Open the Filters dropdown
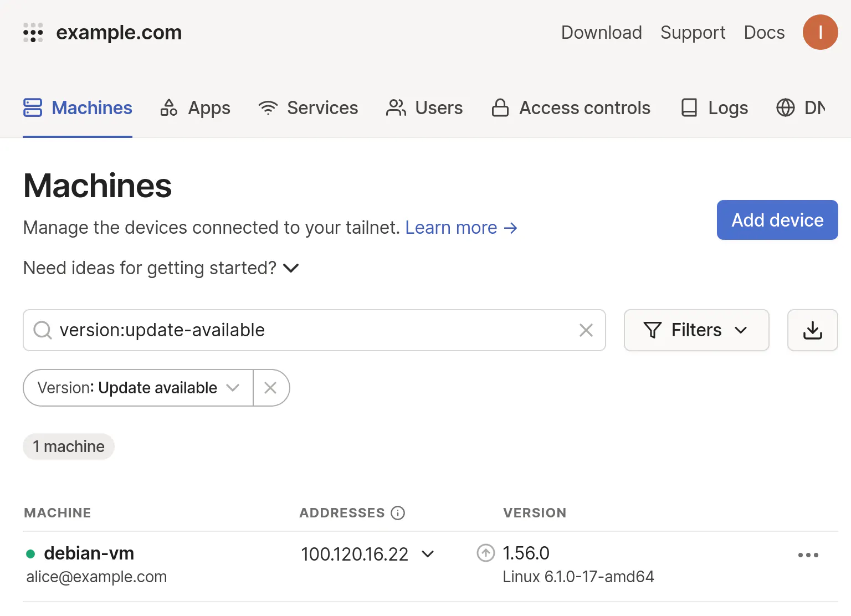 (696, 330)
